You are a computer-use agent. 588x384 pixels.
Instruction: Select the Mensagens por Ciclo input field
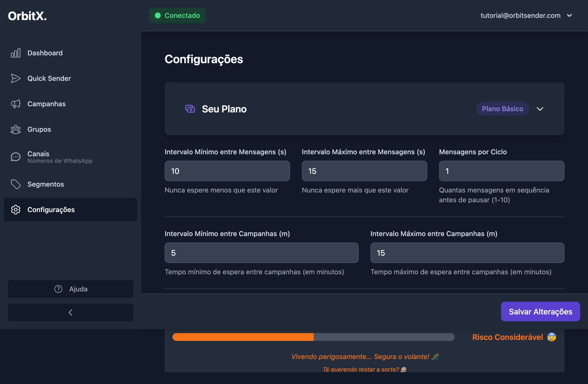[501, 171]
